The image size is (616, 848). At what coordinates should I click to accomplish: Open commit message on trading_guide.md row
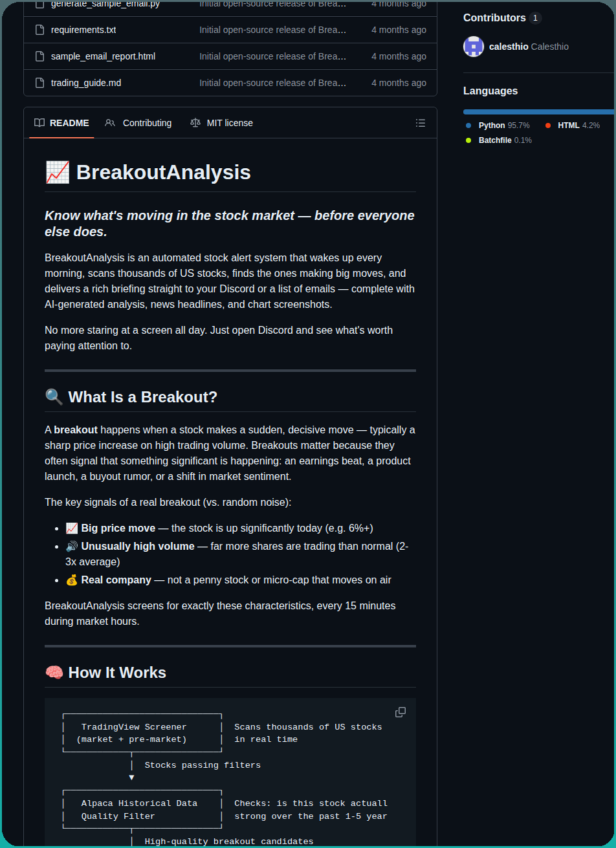pos(272,83)
